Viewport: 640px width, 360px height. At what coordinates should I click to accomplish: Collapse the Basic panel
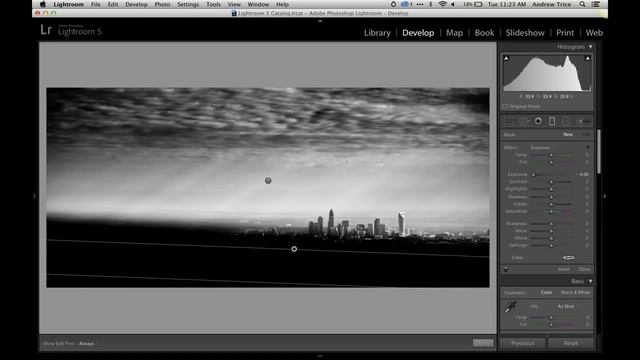click(590, 281)
